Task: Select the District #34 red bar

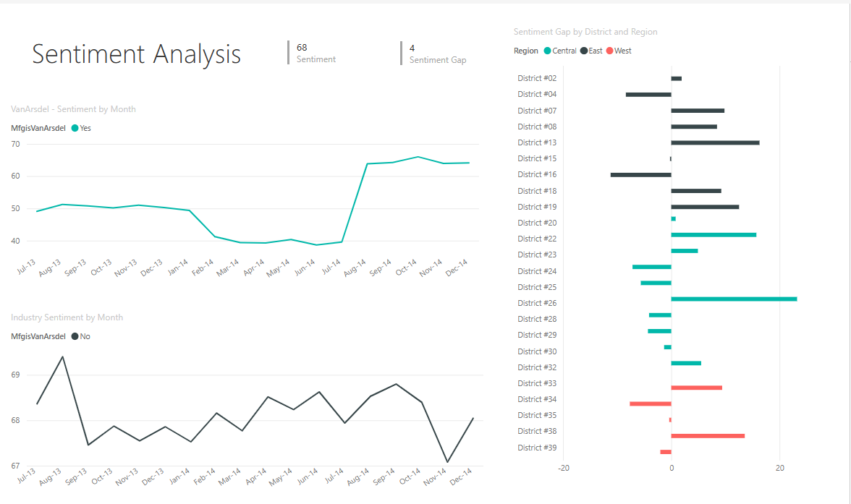Action: [651, 403]
